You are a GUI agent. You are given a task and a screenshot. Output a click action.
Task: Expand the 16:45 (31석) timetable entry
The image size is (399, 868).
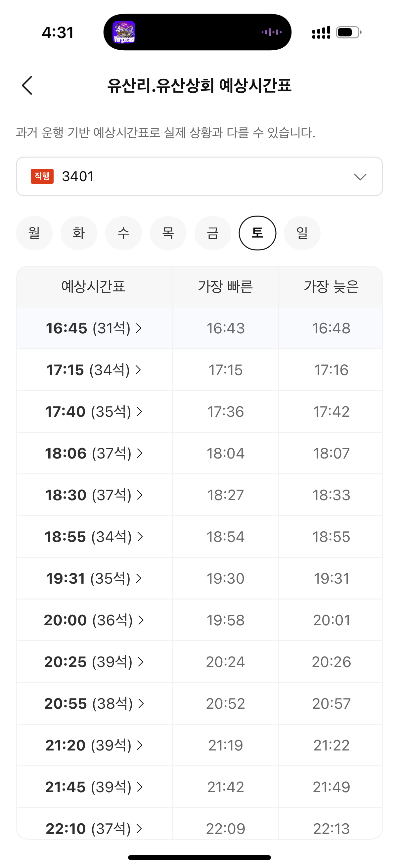94,328
